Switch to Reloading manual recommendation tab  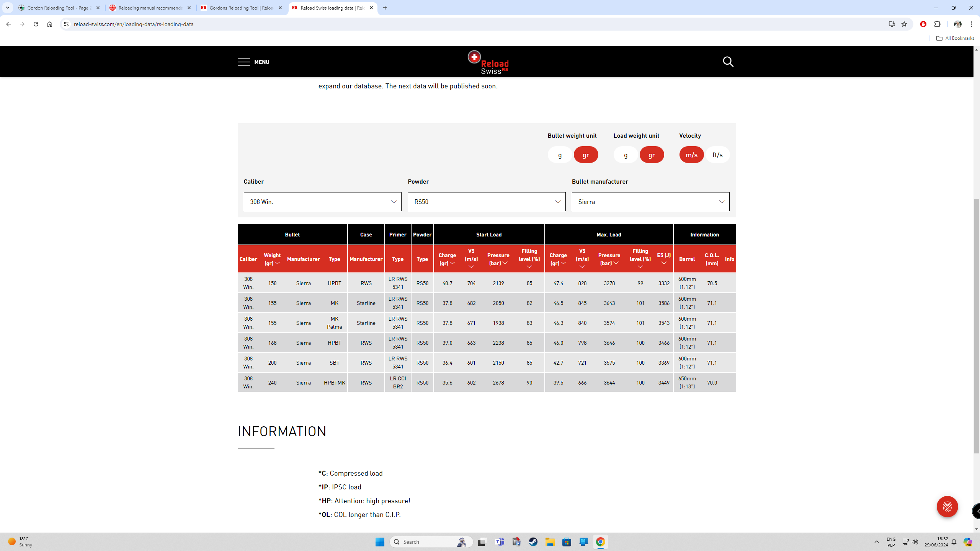tap(150, 8)
